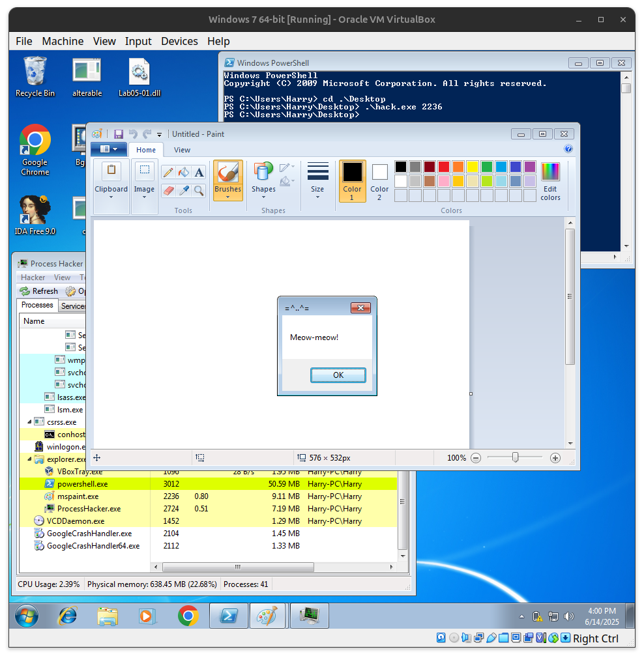Image resolution: width=644 pixels, height=658 pixels.
Task: Click the Save icon in Paint title bar
Action: pos(119,134)
